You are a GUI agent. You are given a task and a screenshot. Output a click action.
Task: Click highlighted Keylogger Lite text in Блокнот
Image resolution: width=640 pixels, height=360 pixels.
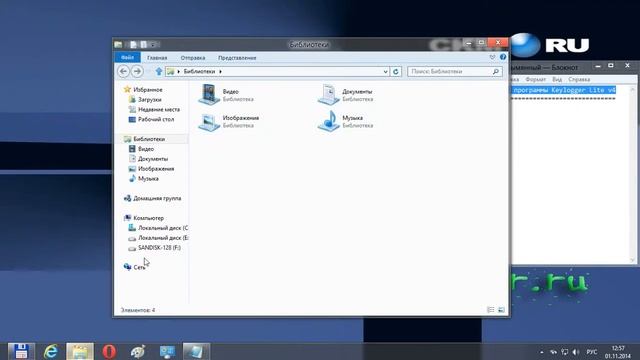564,90
